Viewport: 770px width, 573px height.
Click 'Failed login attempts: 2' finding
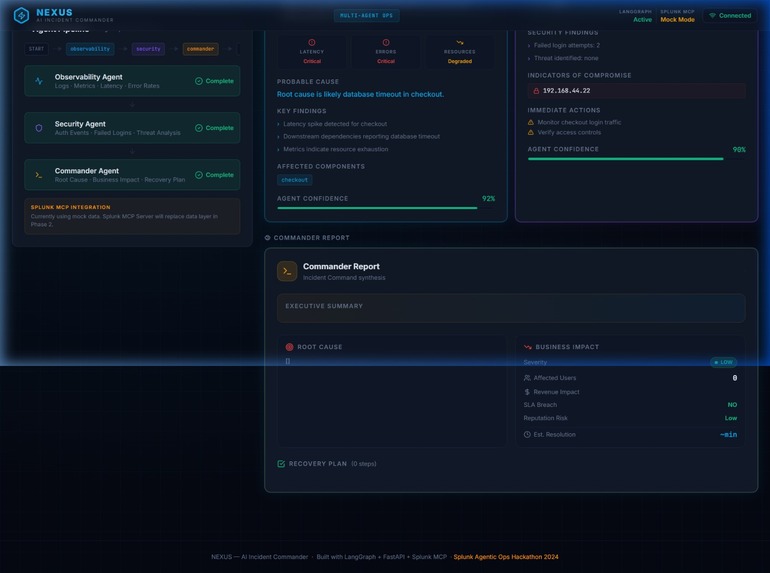coord(567,45)
